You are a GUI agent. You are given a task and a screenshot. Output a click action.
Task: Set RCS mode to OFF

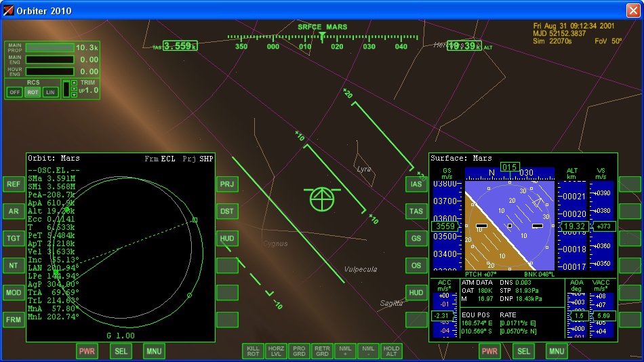[15, 92]
